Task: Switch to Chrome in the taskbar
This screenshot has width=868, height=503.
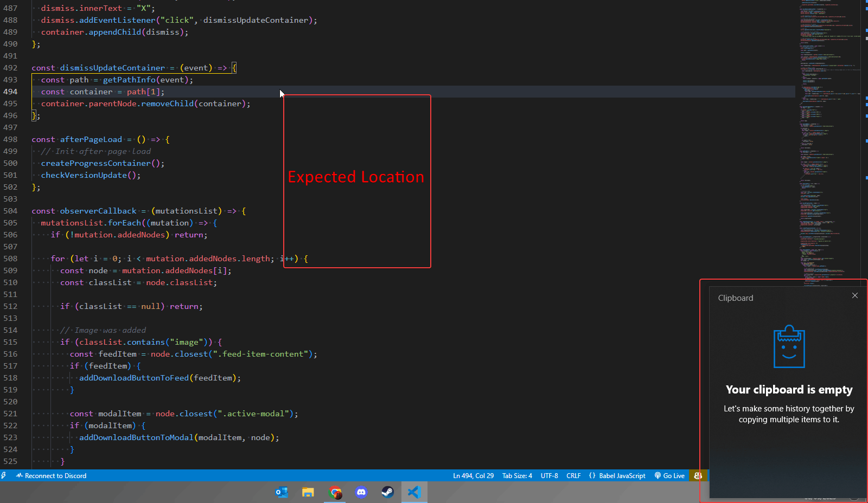Action: 335,492
